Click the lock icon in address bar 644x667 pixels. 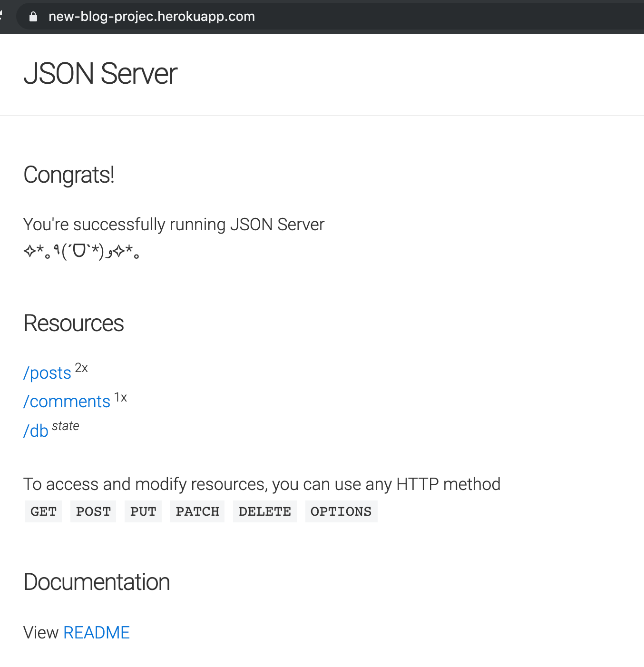pos(33,17)
